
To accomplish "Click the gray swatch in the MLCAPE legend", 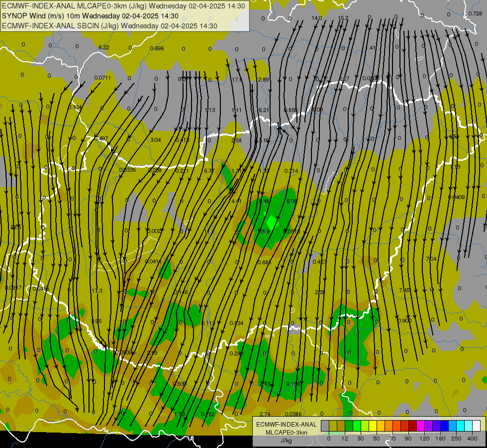I will (325, 426).
